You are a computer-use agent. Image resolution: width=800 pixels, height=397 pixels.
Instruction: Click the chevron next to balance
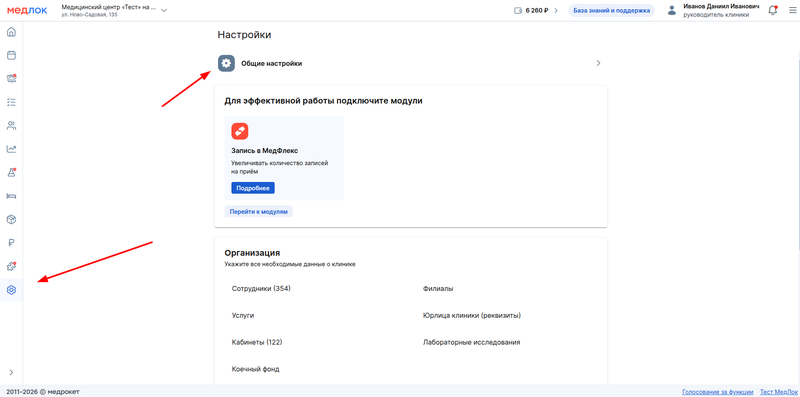coord(556,10)
